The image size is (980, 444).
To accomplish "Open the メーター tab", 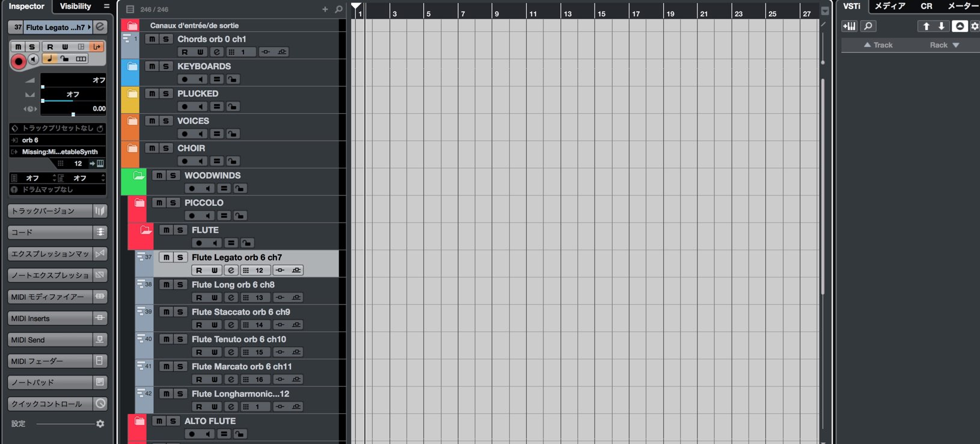I will [963, 6].
